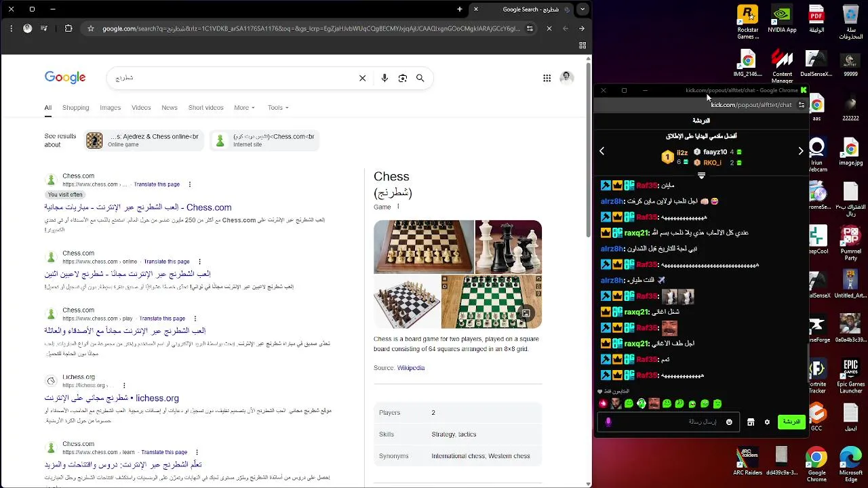This screenshot has height=488, width=868.
Task: Open the first Chess.com result title link
Action: tap(138, 207)
